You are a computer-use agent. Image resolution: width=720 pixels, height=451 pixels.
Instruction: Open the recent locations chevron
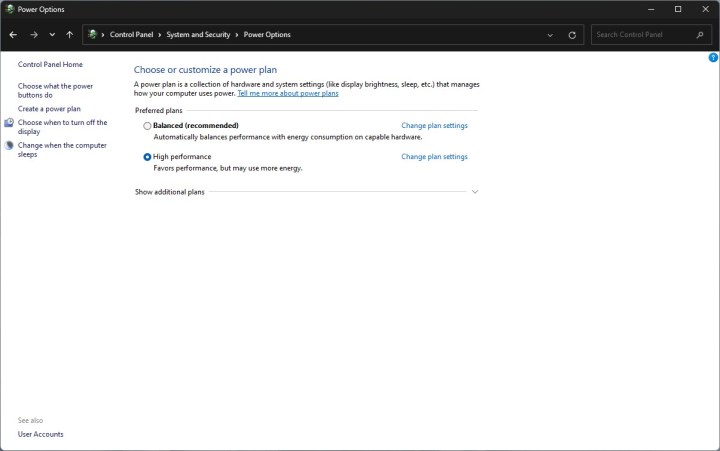point(52,34)
